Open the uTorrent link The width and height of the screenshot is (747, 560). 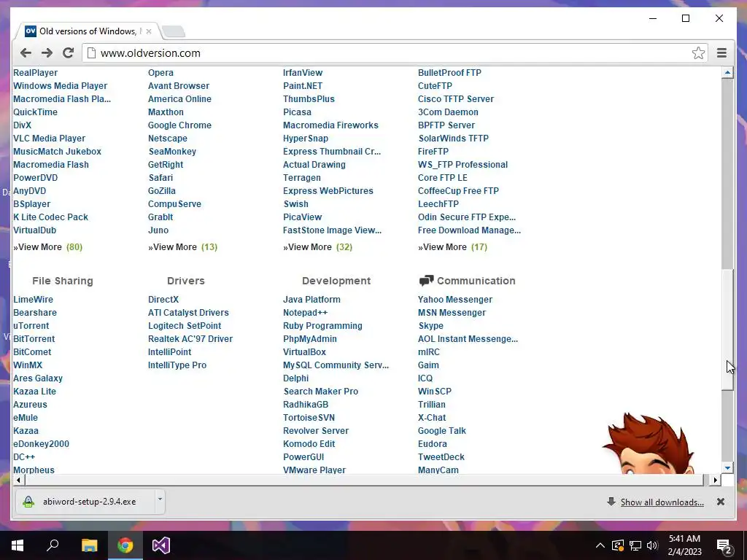pos(31,326)
